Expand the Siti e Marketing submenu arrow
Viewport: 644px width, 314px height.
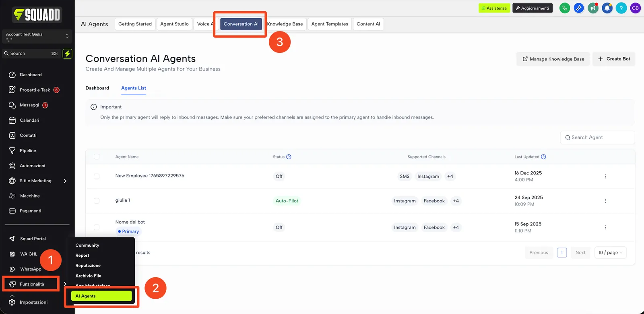(65, 181)
